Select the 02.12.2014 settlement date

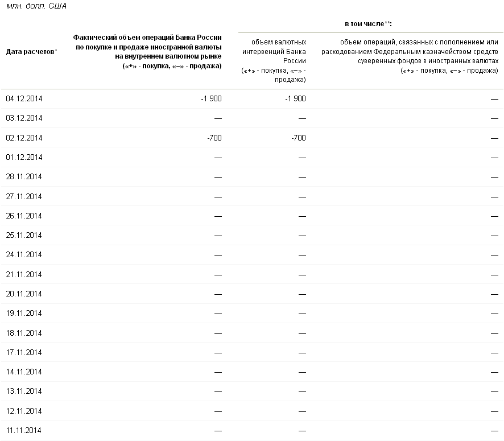pos(24,138)
